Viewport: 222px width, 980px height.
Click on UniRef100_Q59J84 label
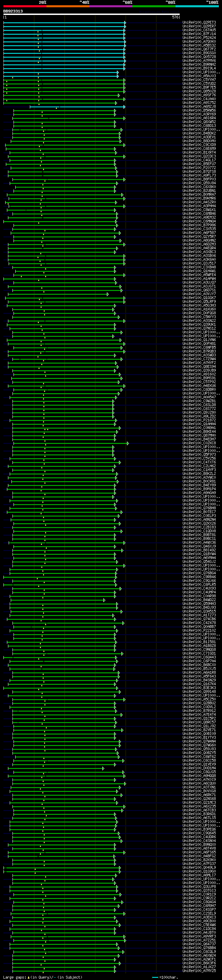click(199, 183)
